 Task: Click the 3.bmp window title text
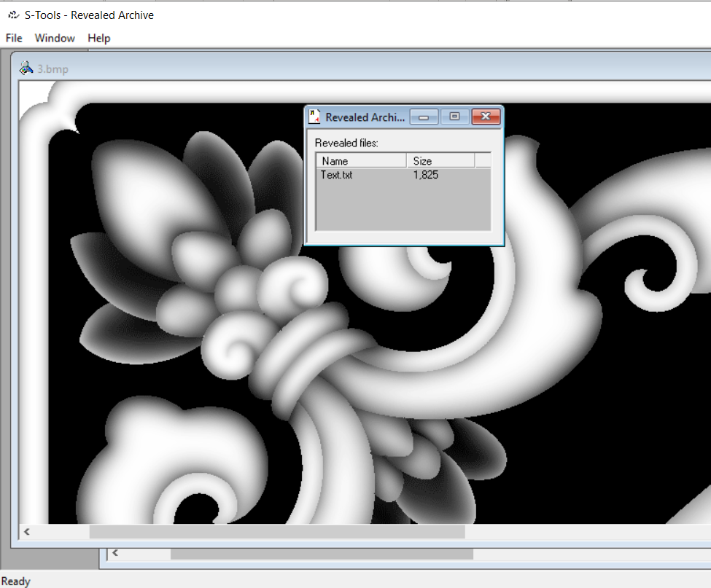click(x=53, y=69)
